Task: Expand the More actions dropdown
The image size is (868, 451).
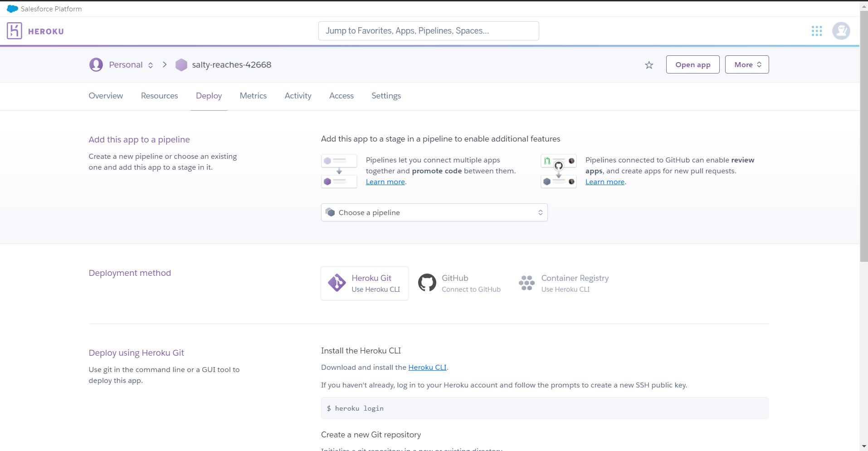Action: pos(746,64)
